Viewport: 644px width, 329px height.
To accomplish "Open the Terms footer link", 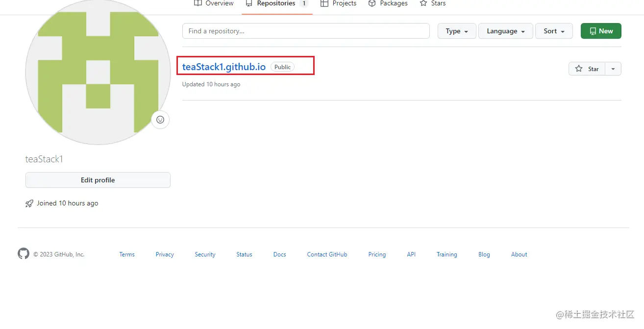I will point(127,254).
